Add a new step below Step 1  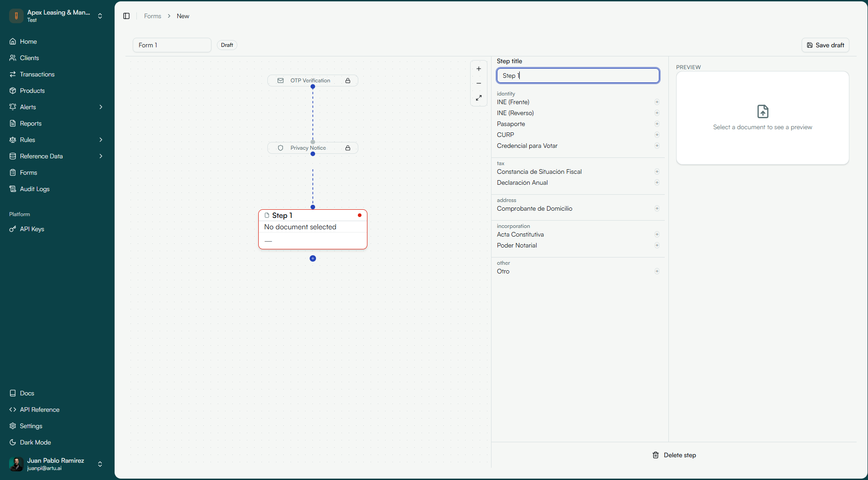click(313, 258)
